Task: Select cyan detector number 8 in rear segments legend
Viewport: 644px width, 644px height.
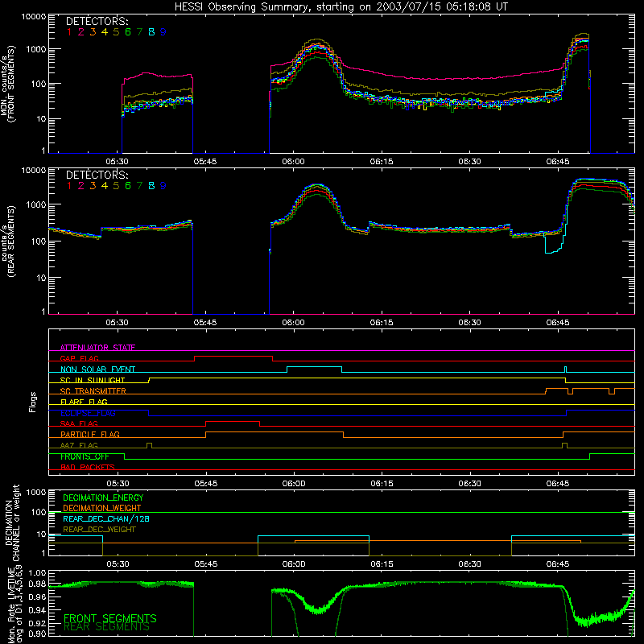Action: point(151,186)
